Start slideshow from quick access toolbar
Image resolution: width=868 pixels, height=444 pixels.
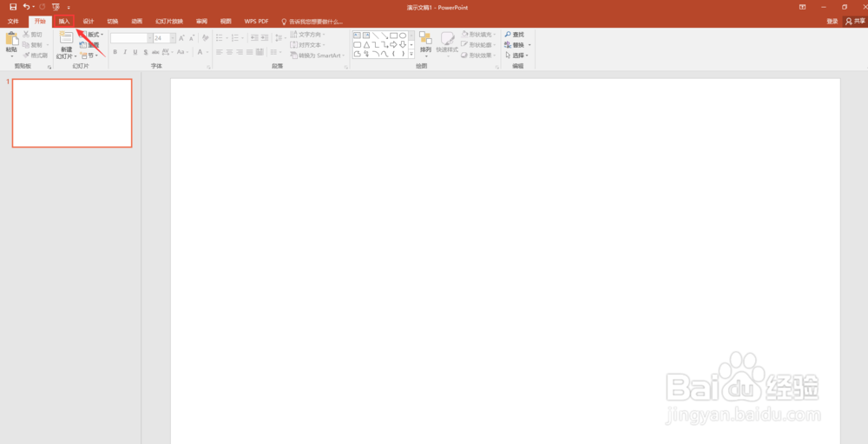(56, 7)
